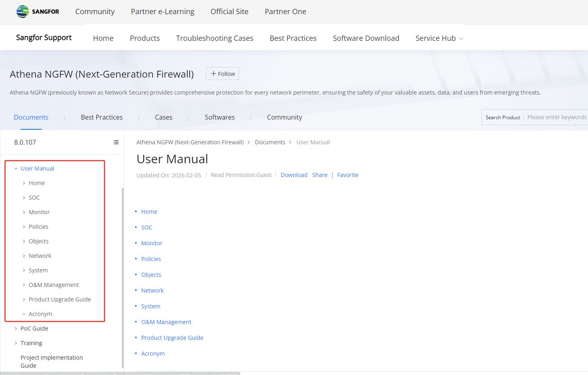Click the sidebar vertical scrollbar

123,278
